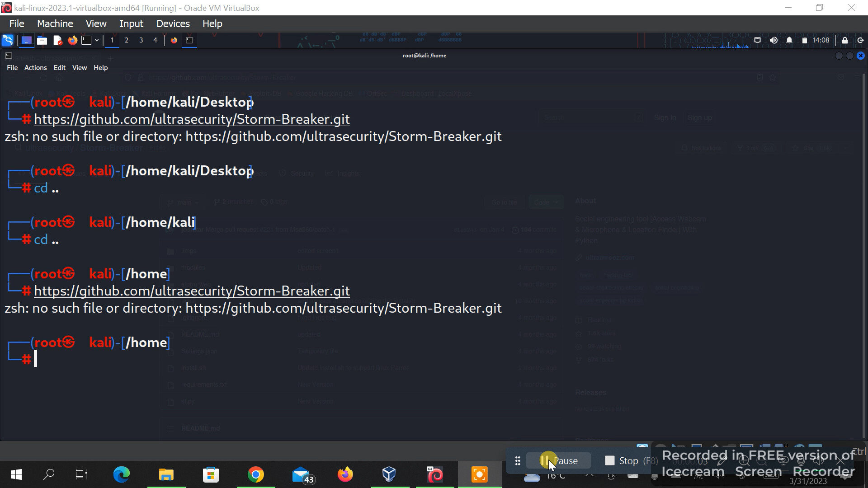Expand the terminal launcher dropdown arrow
868x488 pixels.
(x=96, y=40)
